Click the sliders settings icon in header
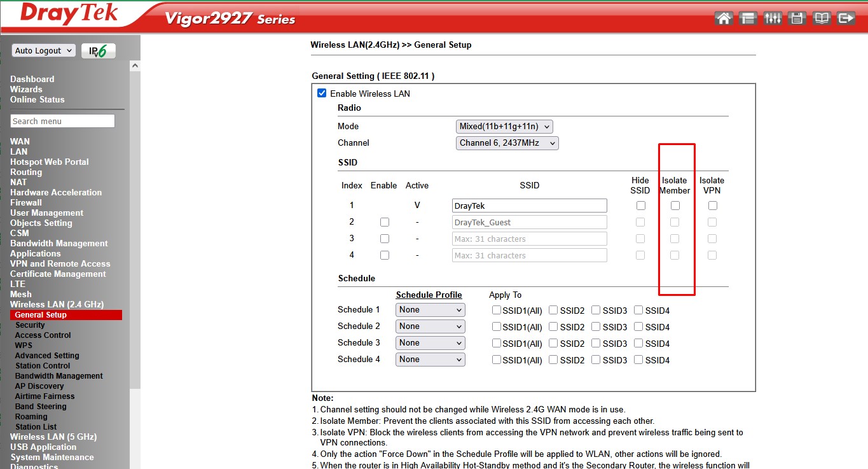Viewport: 868px width, 469px height. [x=773, y=18]
